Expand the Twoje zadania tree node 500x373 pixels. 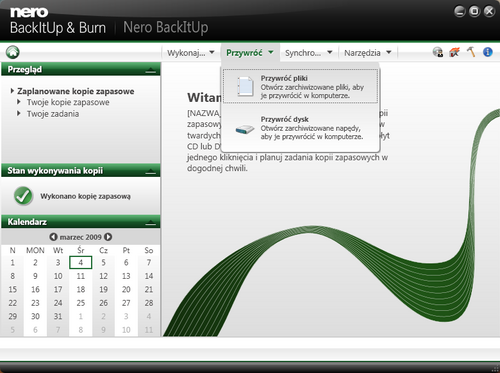click(19, 114)
